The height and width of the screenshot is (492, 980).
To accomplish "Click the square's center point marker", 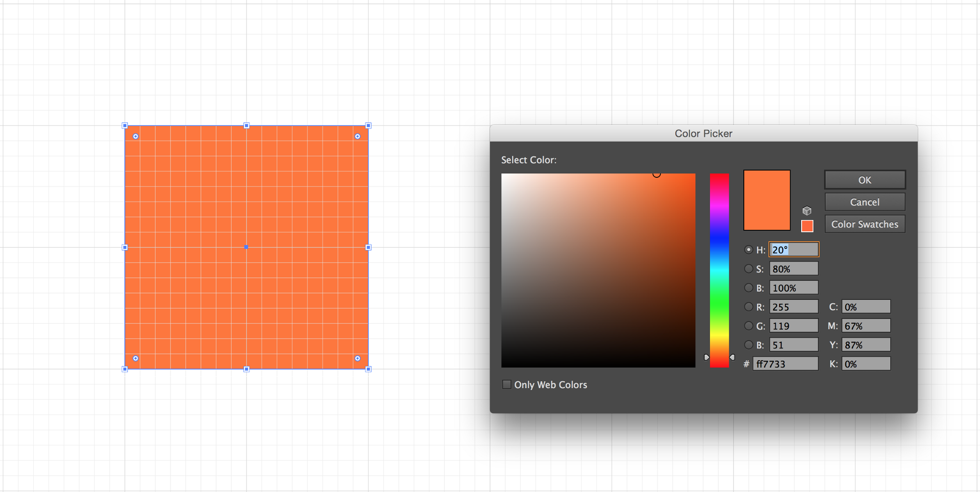I will click(246, 247).
